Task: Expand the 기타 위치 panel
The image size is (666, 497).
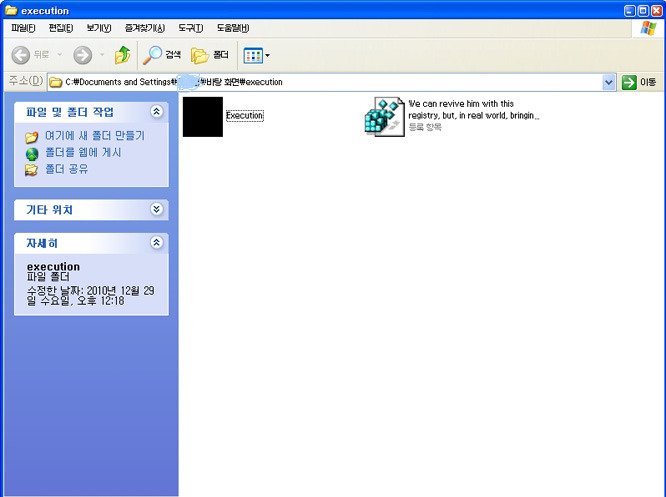Action: click(x=156, y=209)
